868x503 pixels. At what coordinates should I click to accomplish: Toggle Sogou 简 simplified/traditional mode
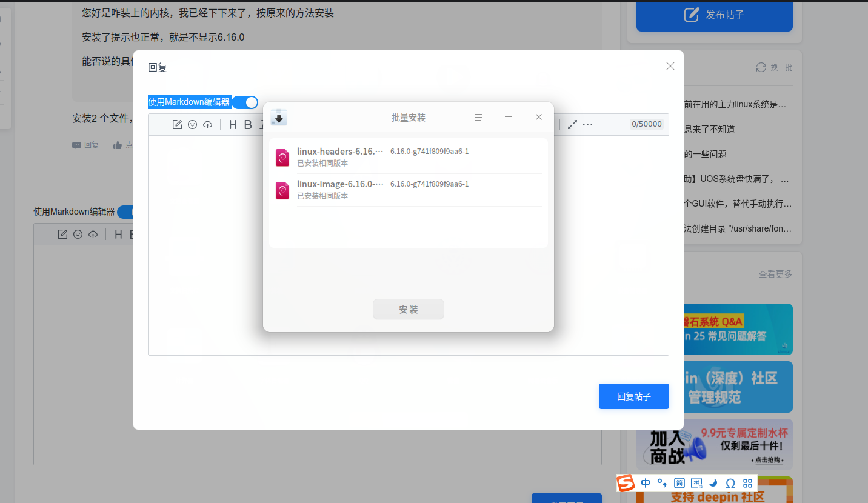click(679, 483)
